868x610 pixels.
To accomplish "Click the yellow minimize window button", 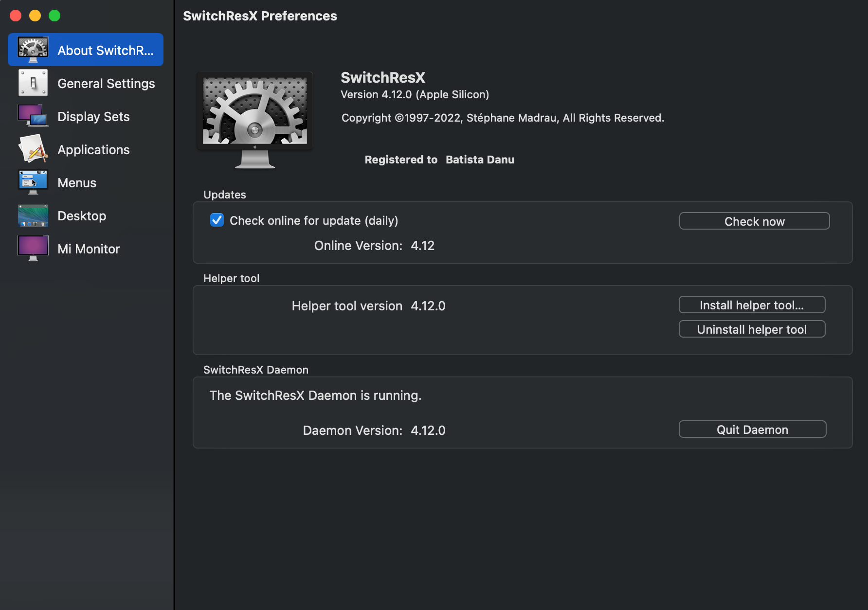I will point(35,15).
